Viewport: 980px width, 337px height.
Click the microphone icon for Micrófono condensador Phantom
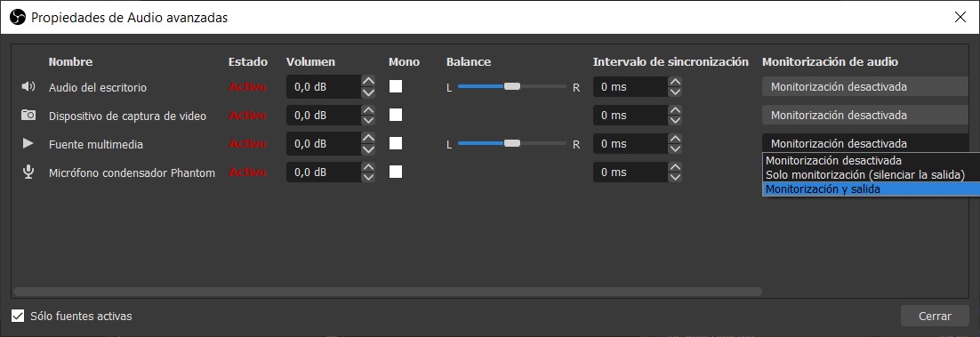28,172
